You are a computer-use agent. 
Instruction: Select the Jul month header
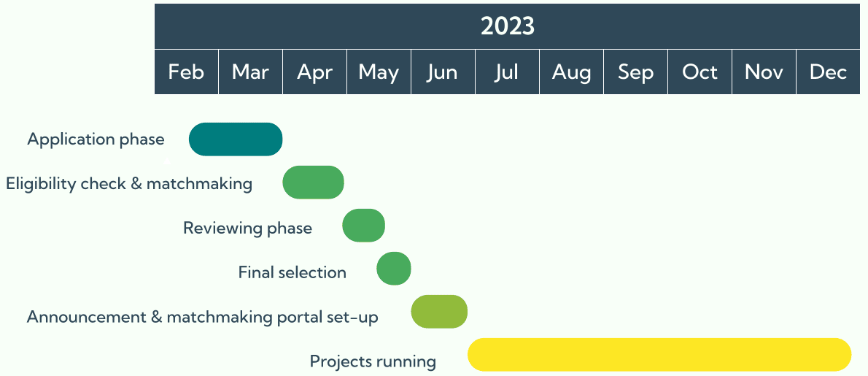(507, 72)
